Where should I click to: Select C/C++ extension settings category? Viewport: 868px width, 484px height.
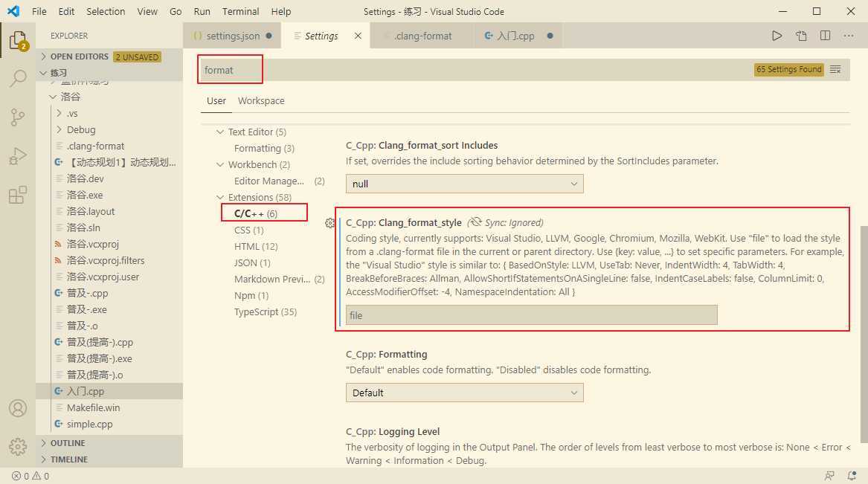(256, 213)
